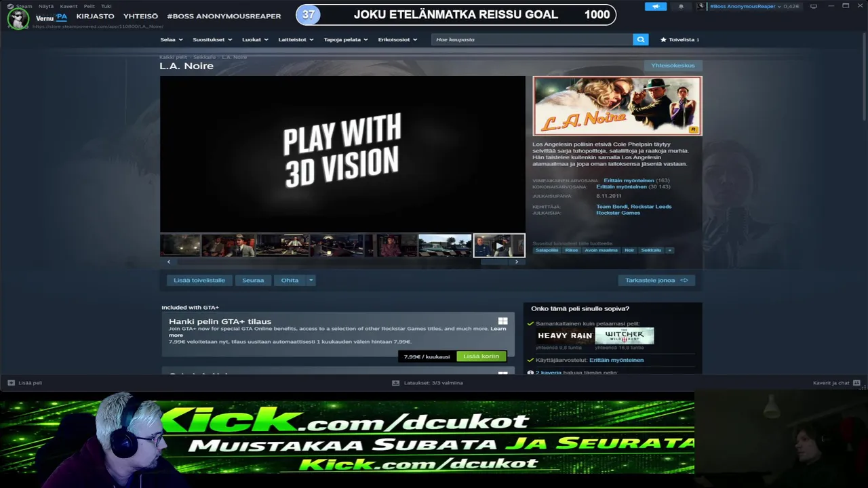The height and width of the screenshot is (488, 868).
Task: Click the green Lisää koriin button
Action: pos(481,357)
